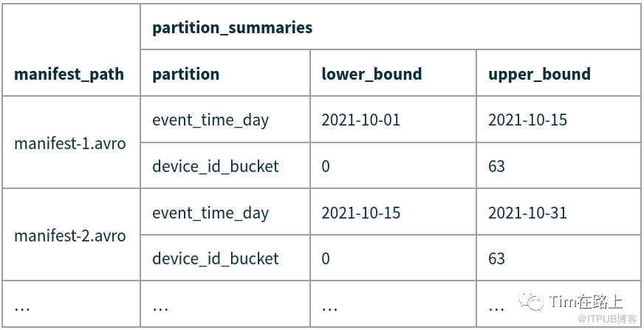Click the partition column header

pos(185,74)
